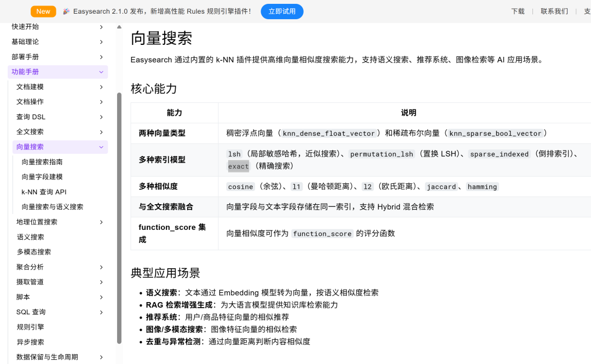Click the knn_dense_float_vector code text
This screenshot has height=364, width=591.
329,134
